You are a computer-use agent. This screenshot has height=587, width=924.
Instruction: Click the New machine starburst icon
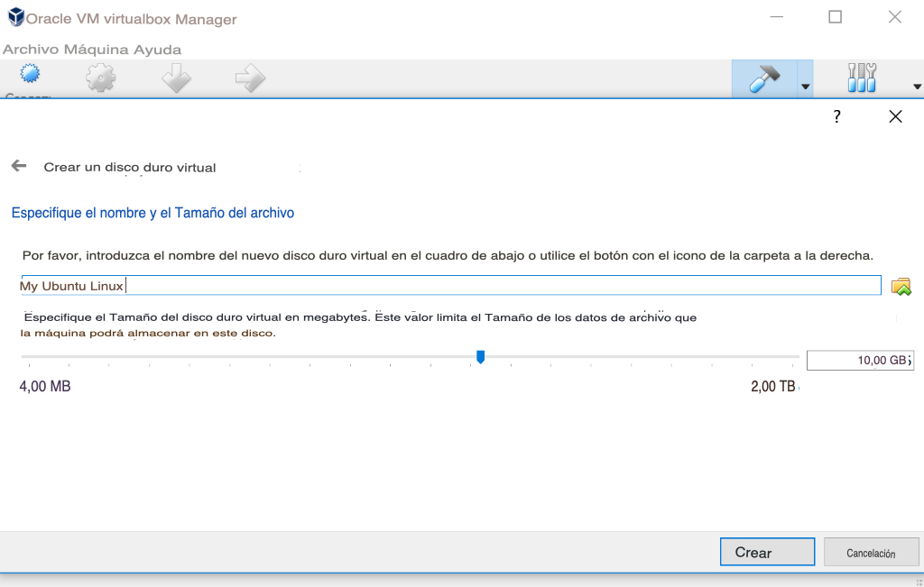pyautogui.click(x=30, y=74)
